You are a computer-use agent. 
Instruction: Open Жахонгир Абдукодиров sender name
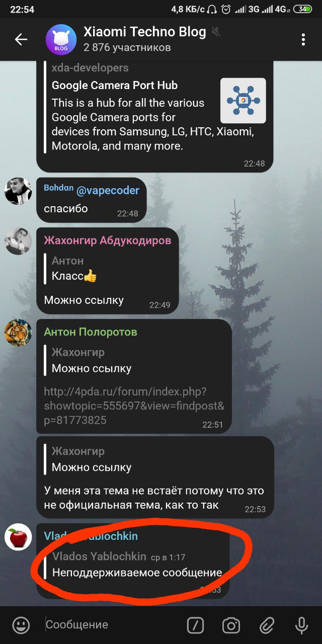click(x=107, y=240)
